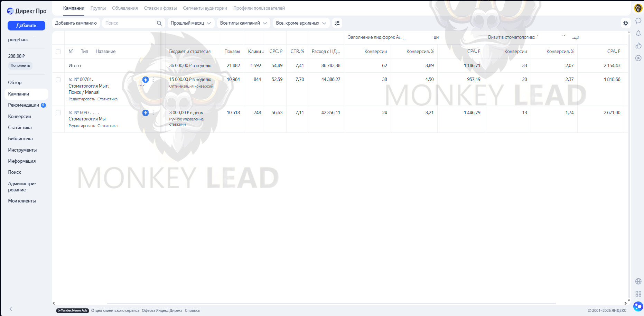Expand the Прошлый месяц period dropdown
644x316 pixels.
coord(191,23)
